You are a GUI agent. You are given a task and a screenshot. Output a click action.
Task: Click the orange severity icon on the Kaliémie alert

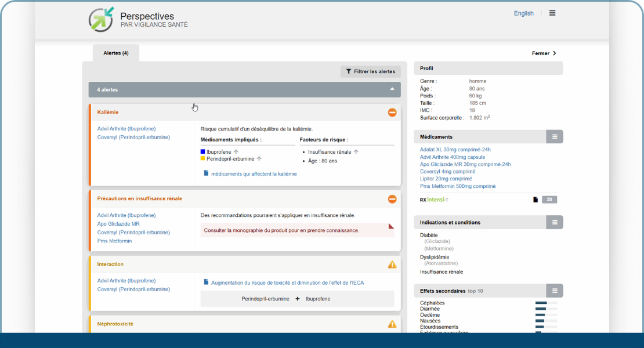click(392, 113)
